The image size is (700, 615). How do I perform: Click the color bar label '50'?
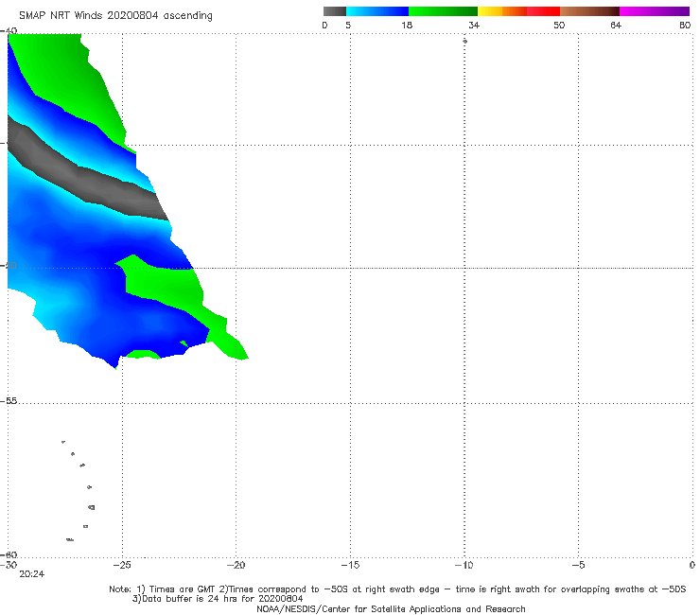point(559,26)
